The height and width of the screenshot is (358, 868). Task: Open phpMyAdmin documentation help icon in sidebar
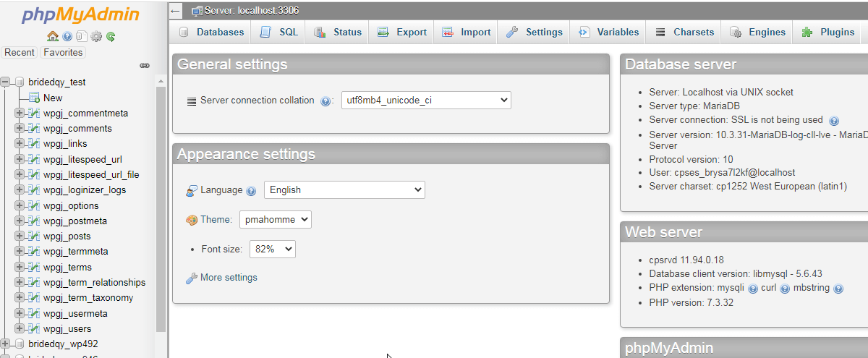(x=67, y=36)
